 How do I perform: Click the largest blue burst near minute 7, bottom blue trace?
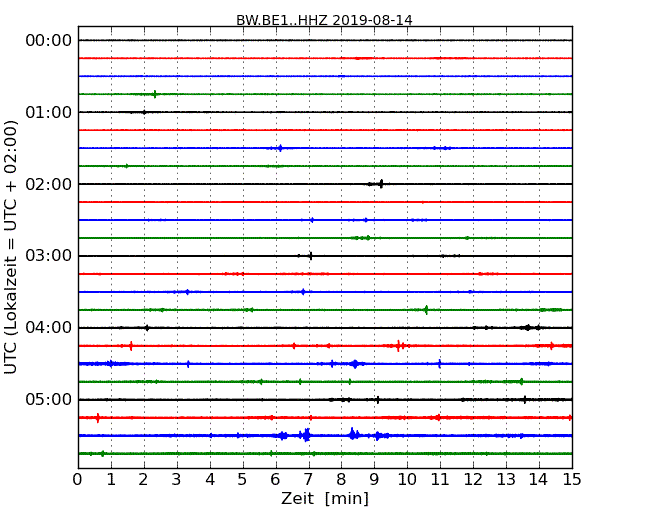306,435
